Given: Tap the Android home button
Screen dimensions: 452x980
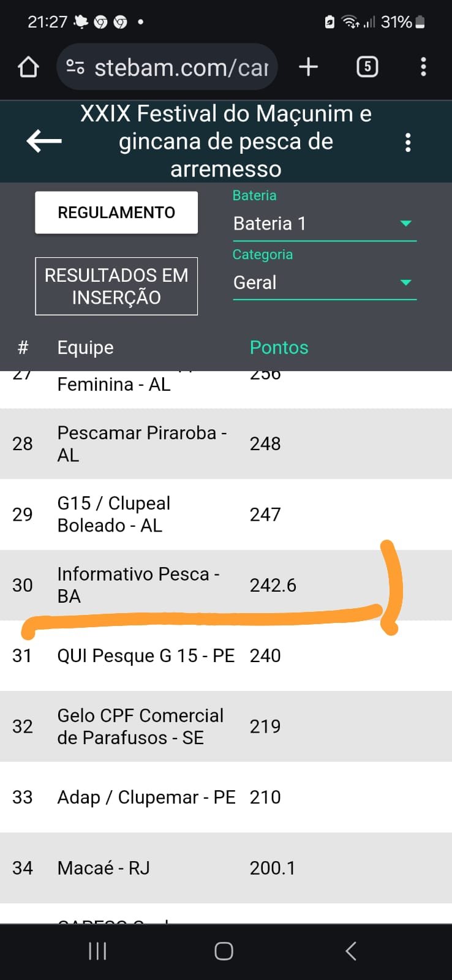Looking at the screenshot, I should [224, 951].
